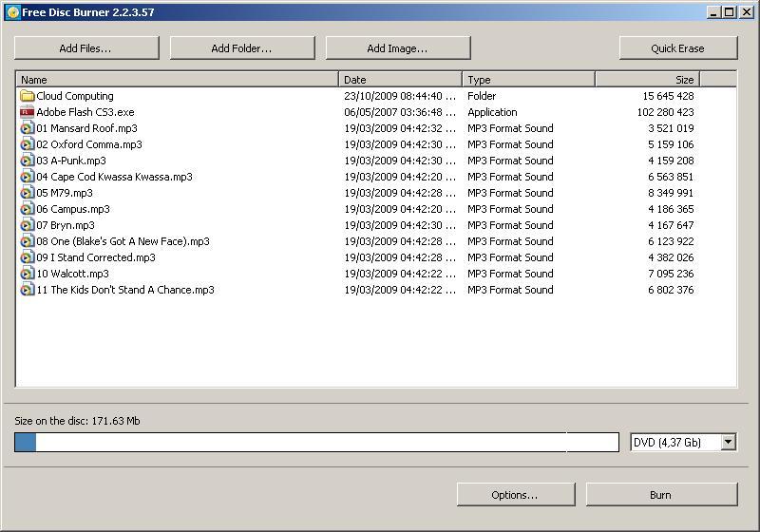Click the 07 Bryn.mp3 file icon
Screen dimensions: 760x532
point(28,225)
